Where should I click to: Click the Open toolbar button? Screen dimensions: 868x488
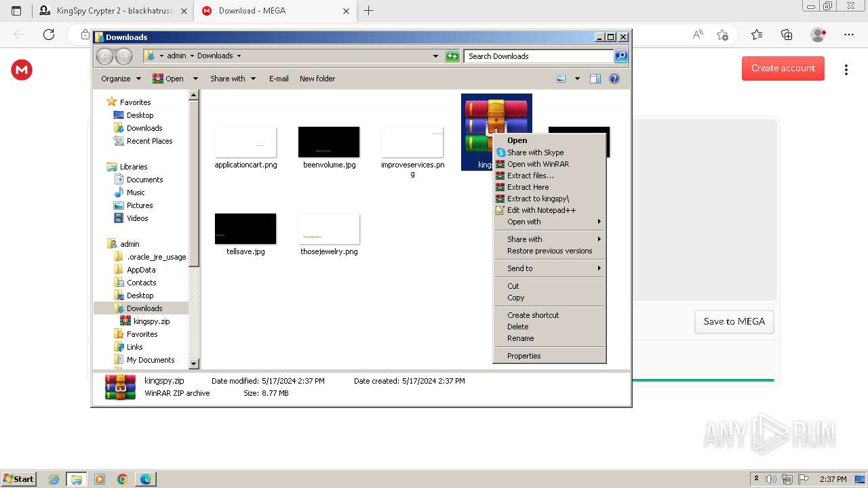tap(168, 79)
